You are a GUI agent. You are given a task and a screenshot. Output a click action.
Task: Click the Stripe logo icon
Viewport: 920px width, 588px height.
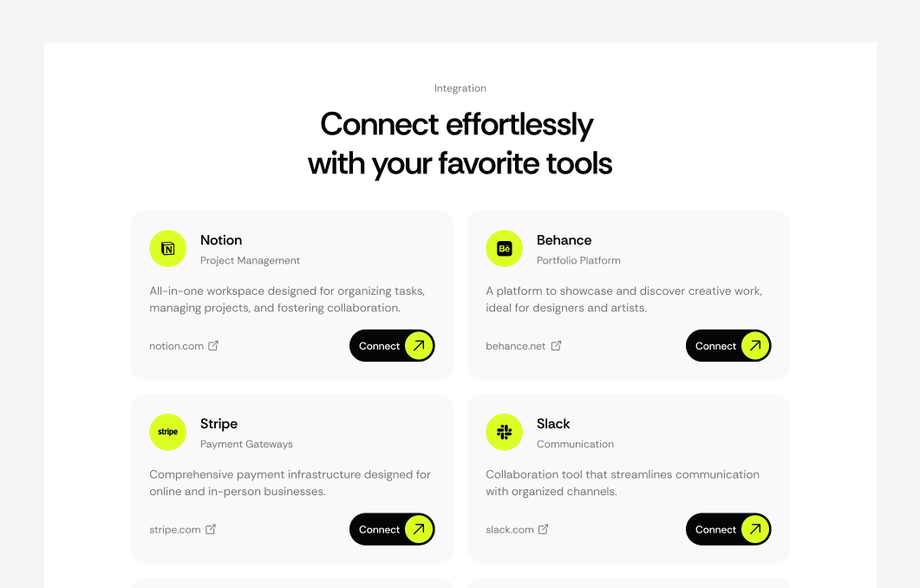(167, 432)
